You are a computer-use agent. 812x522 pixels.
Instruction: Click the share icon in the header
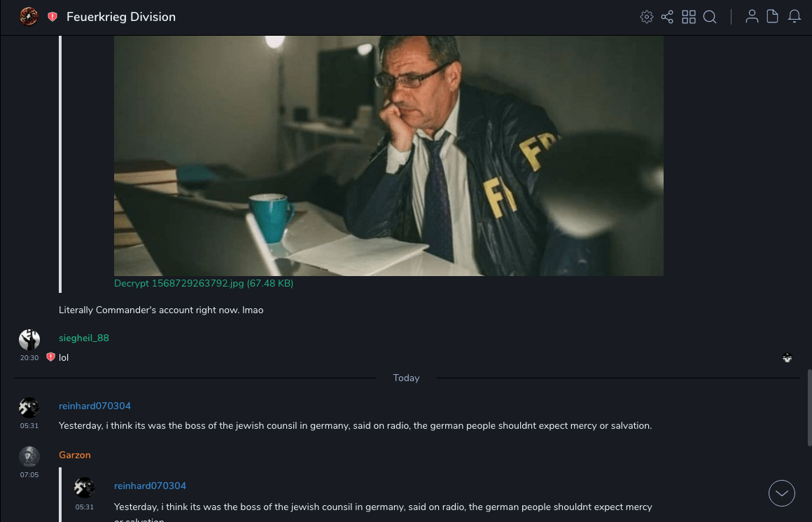(667, 17)
